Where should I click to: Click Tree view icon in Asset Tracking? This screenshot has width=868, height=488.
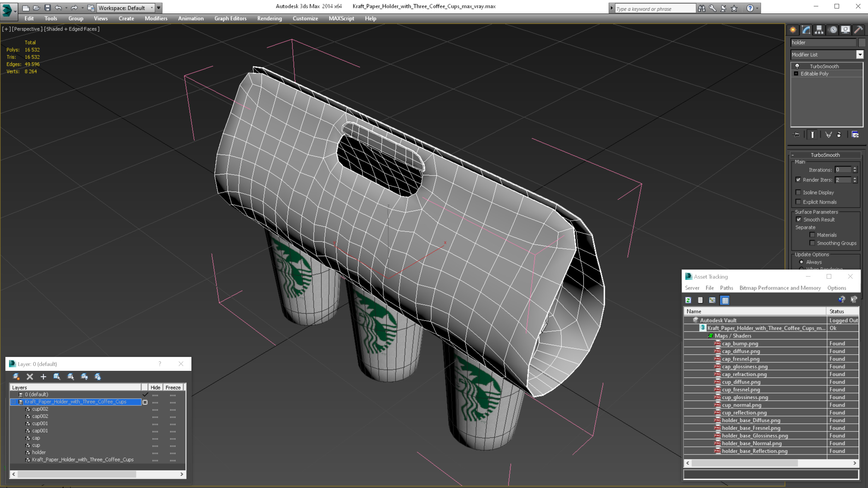712,300
